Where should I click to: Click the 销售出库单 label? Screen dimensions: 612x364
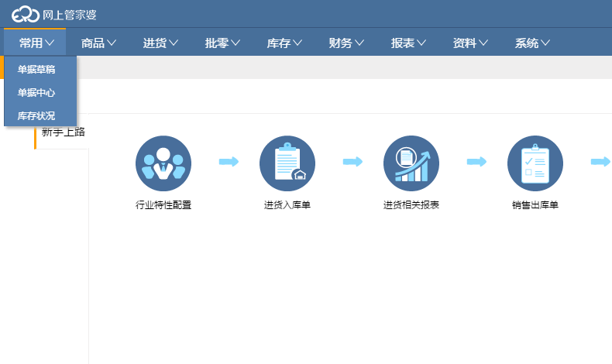535,204
